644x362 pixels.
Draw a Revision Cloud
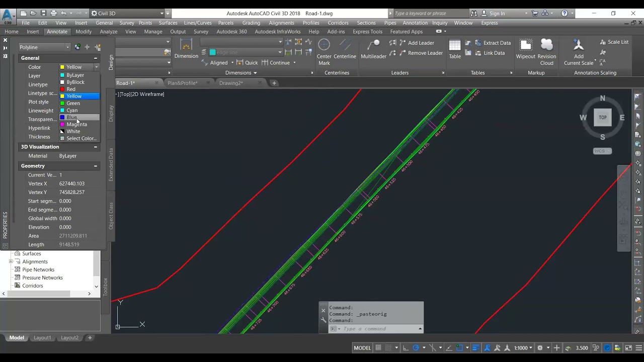(546, 52)
